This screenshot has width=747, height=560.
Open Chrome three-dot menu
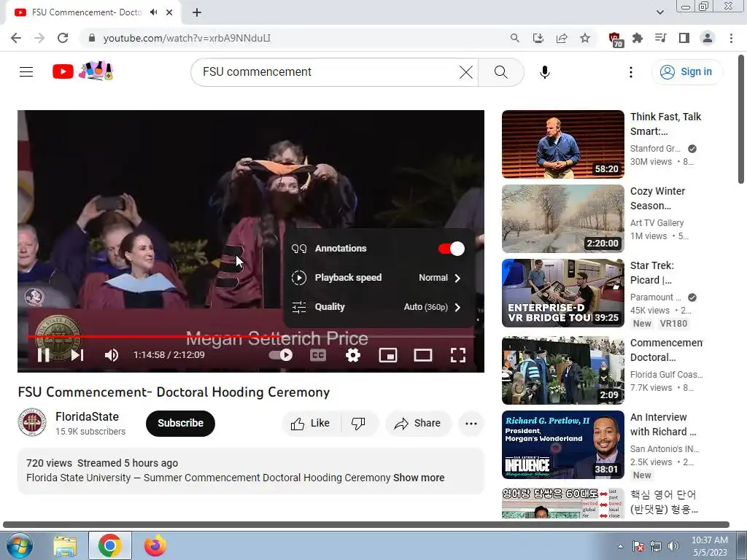click(x=731, y=38)
